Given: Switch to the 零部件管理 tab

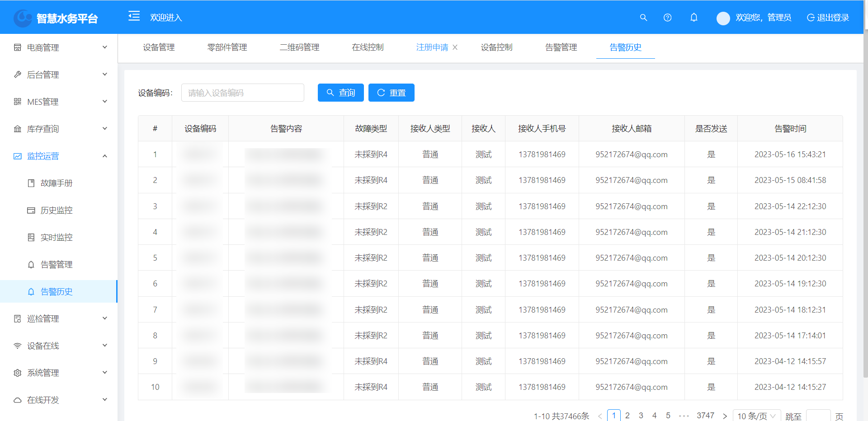Looking at the screenshot, I should click(227, 47).
